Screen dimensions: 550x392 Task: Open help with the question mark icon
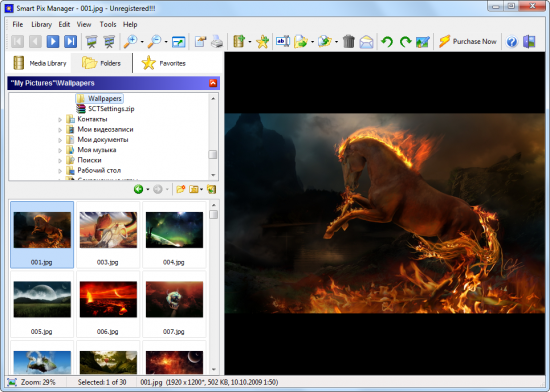(x=512, y=42)
